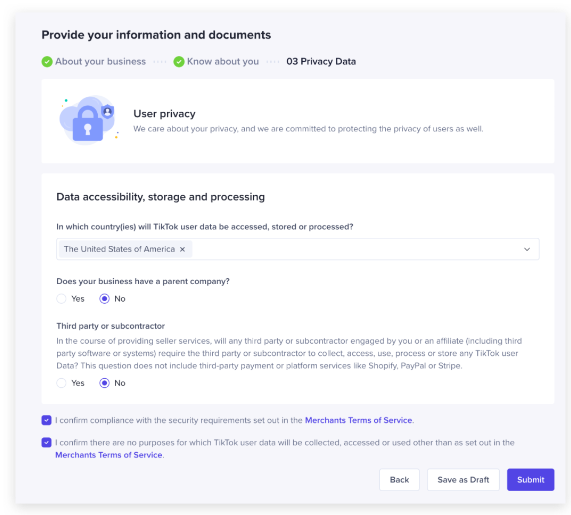Select No for parent company question
Image resolution: width=571 pixels, height=515 pixels.
click(105, 299)
